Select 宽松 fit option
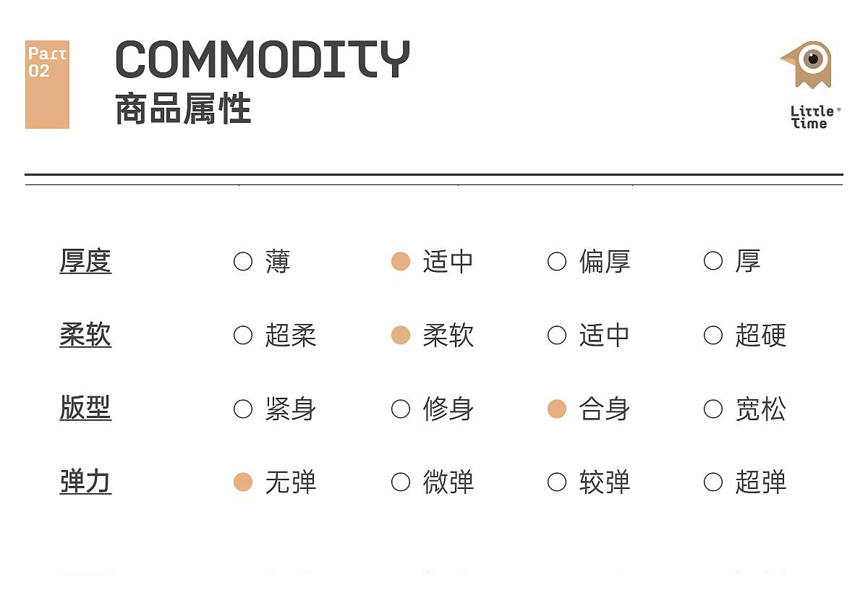This screenshot has width=868, height=601. pos(713,409)
